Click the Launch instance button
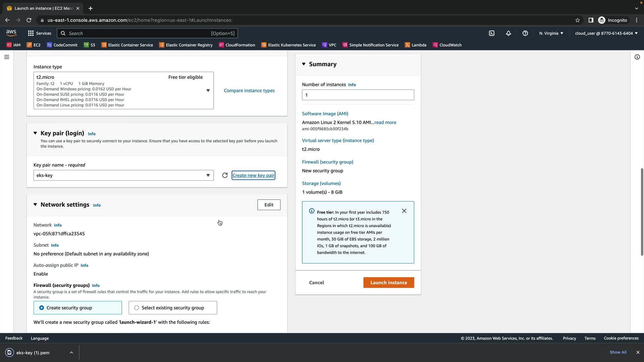The image size is (644, 362). click(x=388, y=283)
